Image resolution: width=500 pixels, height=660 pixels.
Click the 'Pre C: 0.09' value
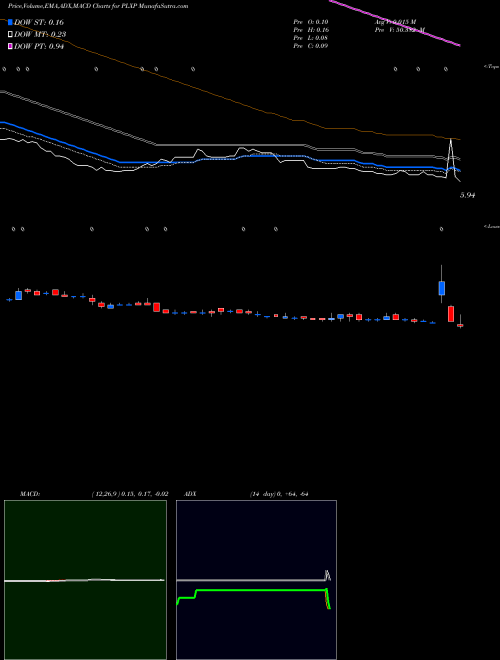[311, 46]
